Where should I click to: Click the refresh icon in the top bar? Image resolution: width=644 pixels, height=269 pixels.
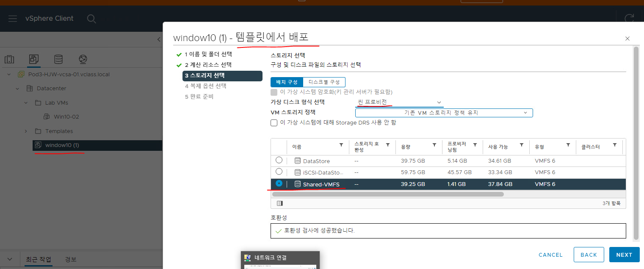629,19
